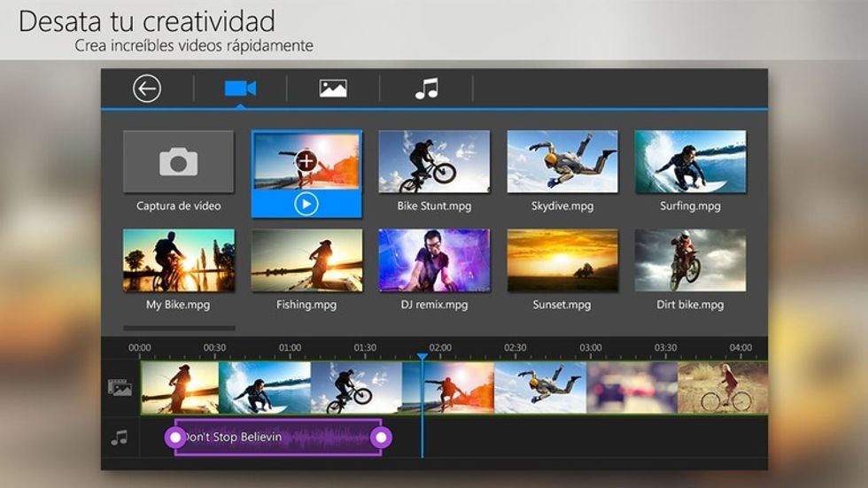Add selected clip with plus icon

tap(306, 161)
